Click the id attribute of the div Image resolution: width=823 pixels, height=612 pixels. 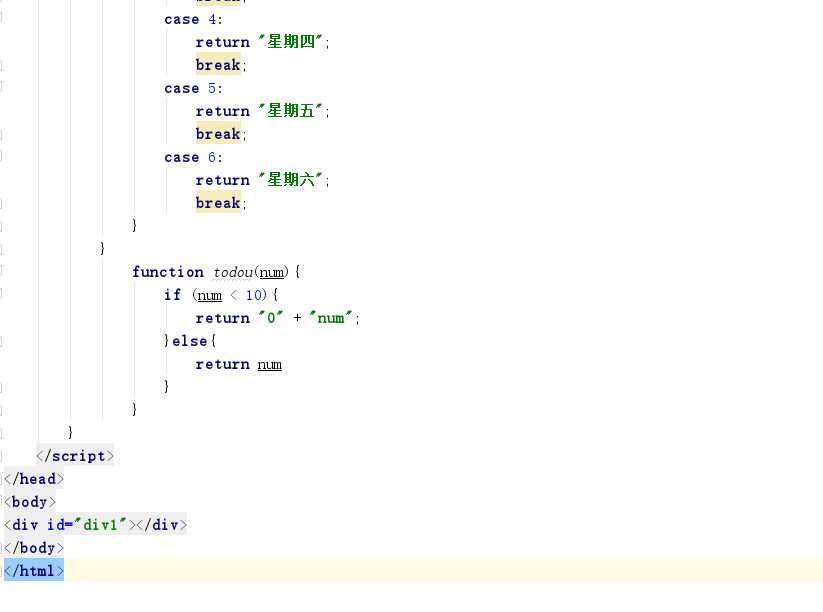56,524
